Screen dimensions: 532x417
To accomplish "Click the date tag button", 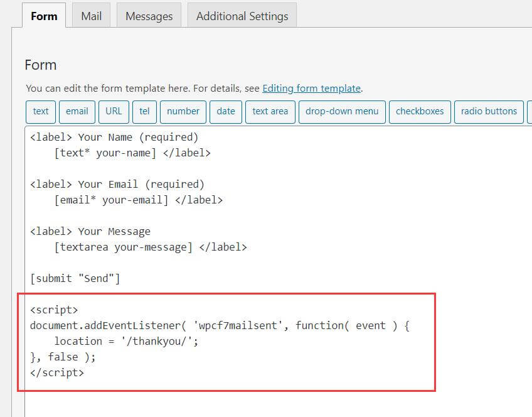I will click(226, 111).
